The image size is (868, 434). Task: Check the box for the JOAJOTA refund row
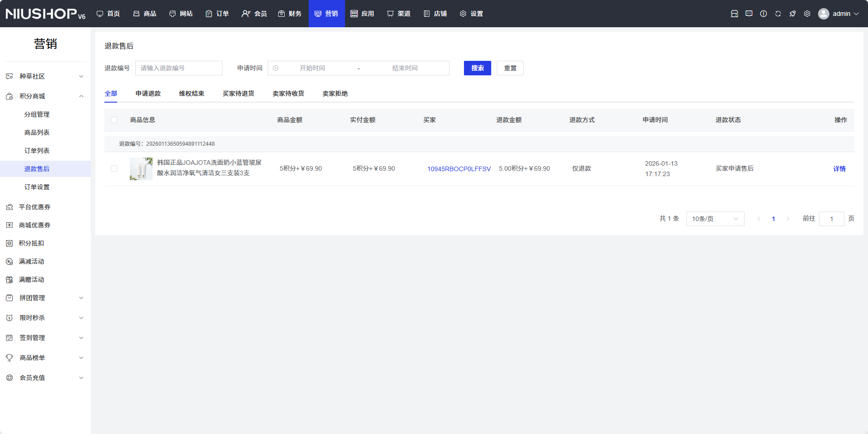click(x=114, y=168)
